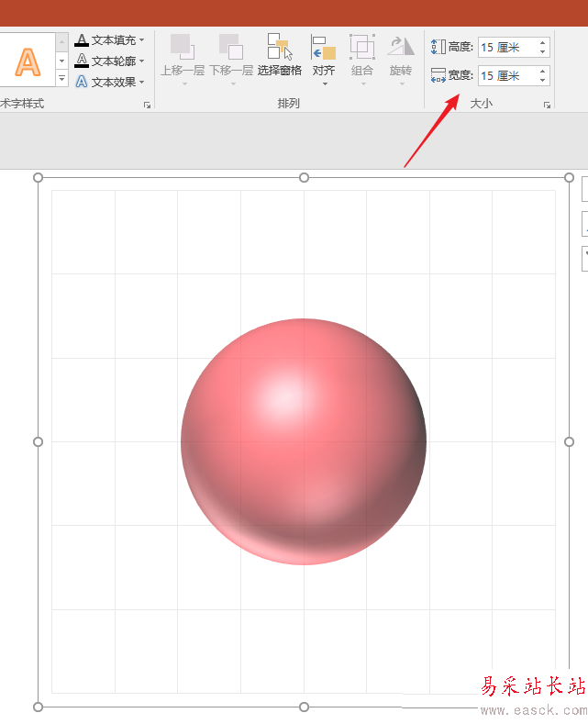
Task: Click the right-middle selection handle
Action: (569, 442)
